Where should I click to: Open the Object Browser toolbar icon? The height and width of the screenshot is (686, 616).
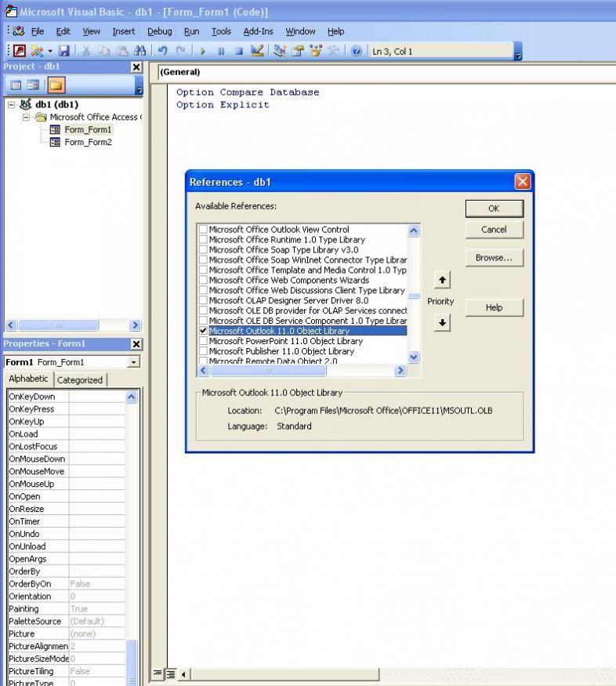316,51
